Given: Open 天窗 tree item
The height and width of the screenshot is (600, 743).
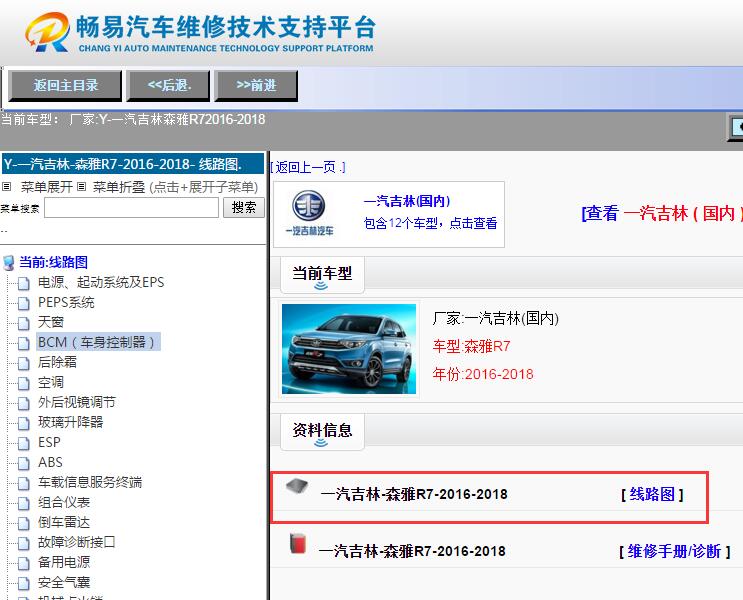Looking at the screenshot, I should (51, 322).
